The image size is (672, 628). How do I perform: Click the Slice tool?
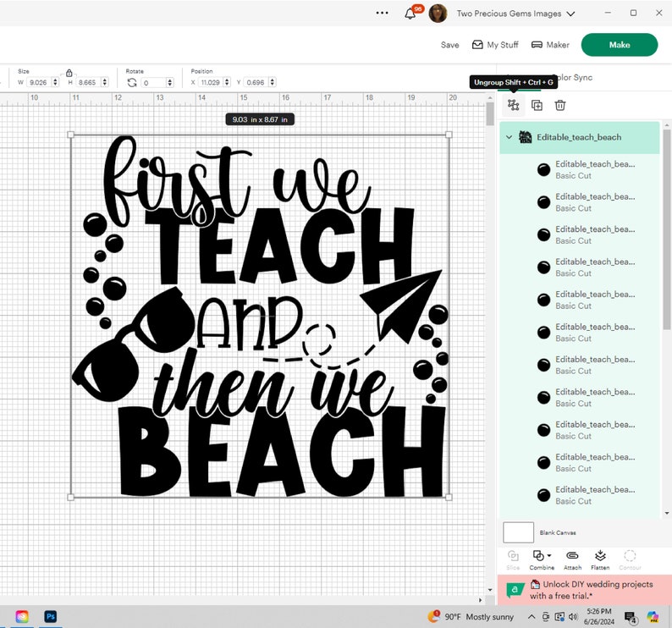click(x=513, y=559)
